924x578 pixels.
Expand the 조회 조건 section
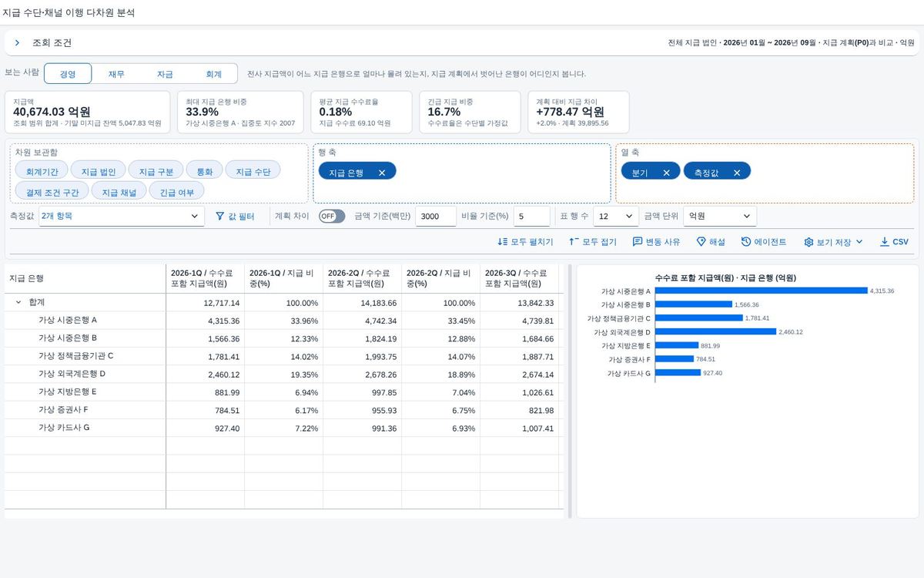[x=17, y=43]
